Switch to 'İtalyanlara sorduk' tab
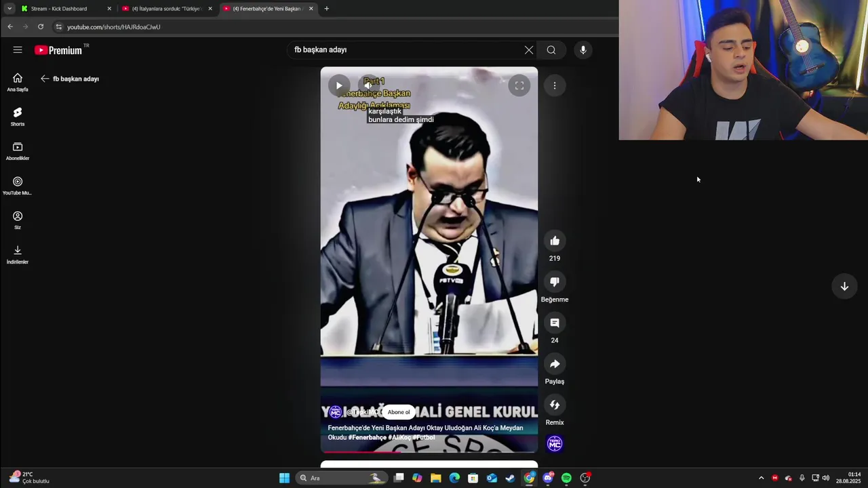The width and height of the screenshot is (868, 488). 166,9
